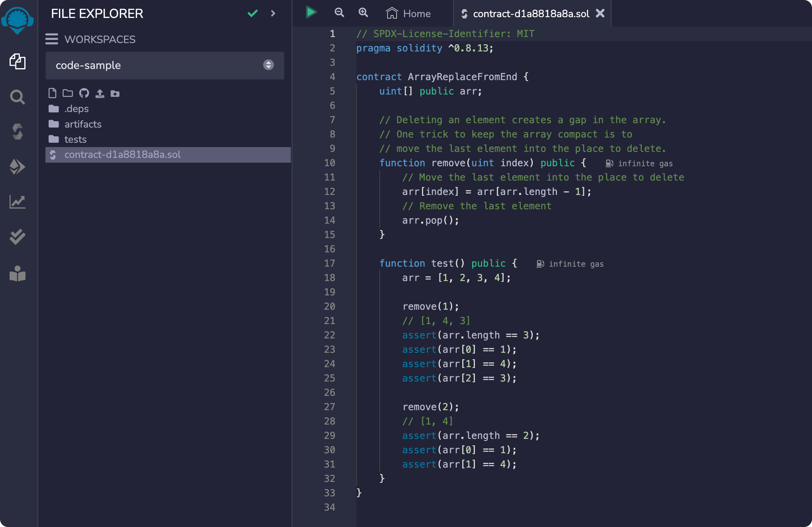Create a new folder in the workspace
The image size is (812, 527).
tap(68, 93)
